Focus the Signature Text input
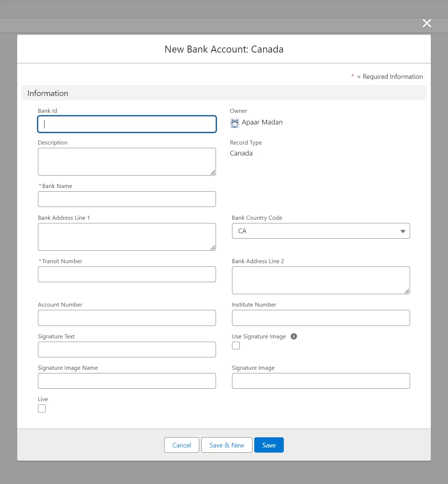 coord(127,350)
